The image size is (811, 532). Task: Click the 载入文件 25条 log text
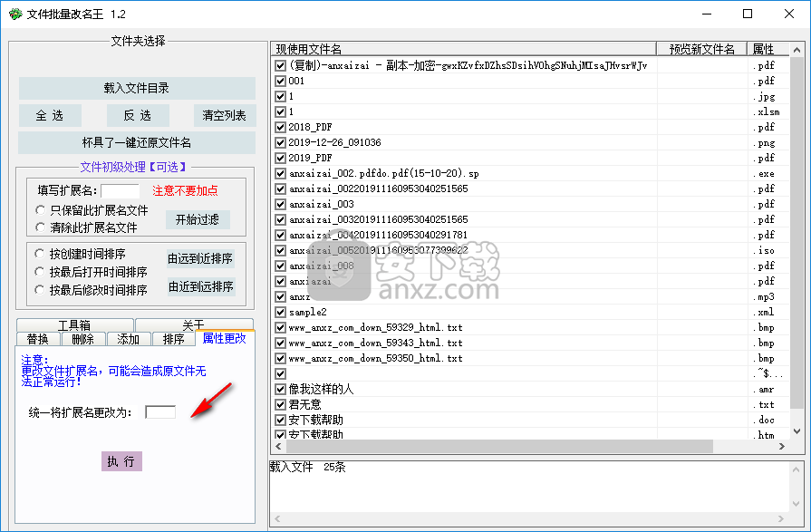pos(308,467)
